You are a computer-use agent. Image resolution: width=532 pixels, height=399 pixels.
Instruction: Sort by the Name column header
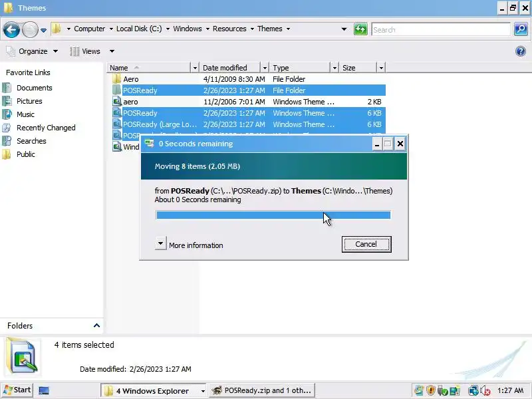[149, 68]
